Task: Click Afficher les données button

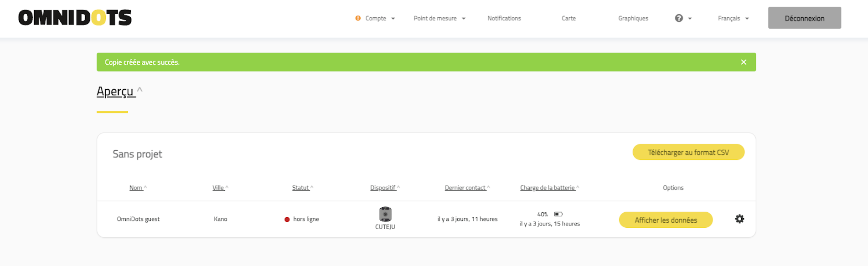Action: (666, 220)
